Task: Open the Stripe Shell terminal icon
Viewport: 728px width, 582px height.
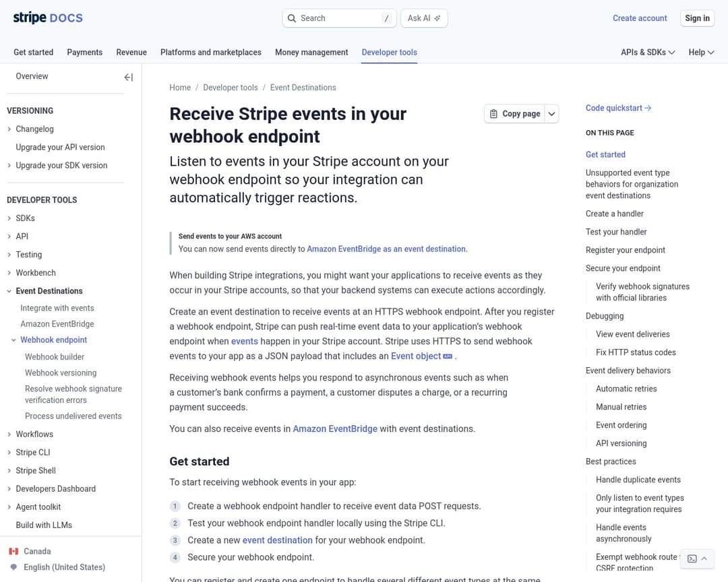Action: (692, 558)
